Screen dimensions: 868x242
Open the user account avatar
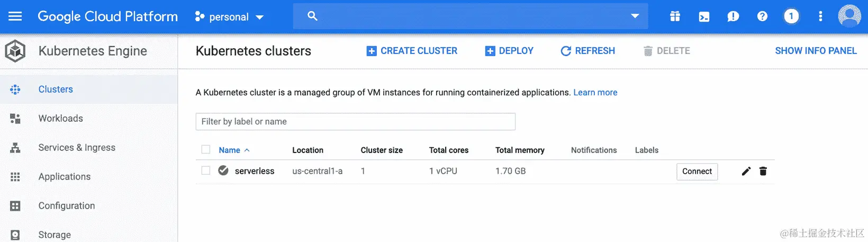(x=849, y=16)
